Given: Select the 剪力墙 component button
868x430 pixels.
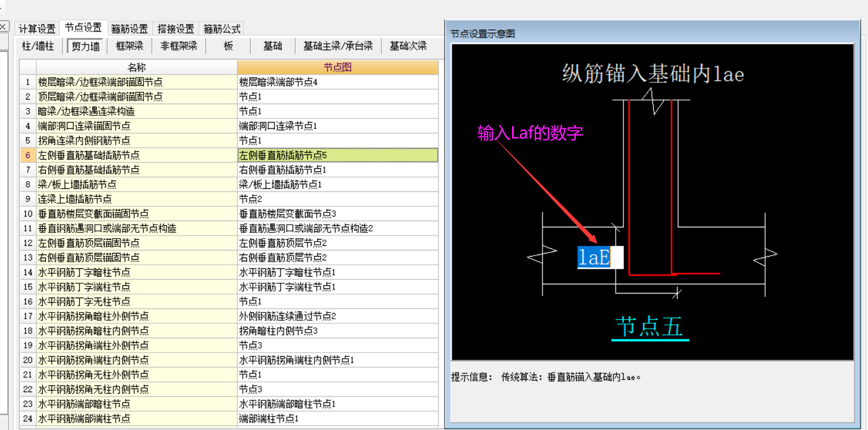Looking at the screenshot, I should [x=85, y=46].
